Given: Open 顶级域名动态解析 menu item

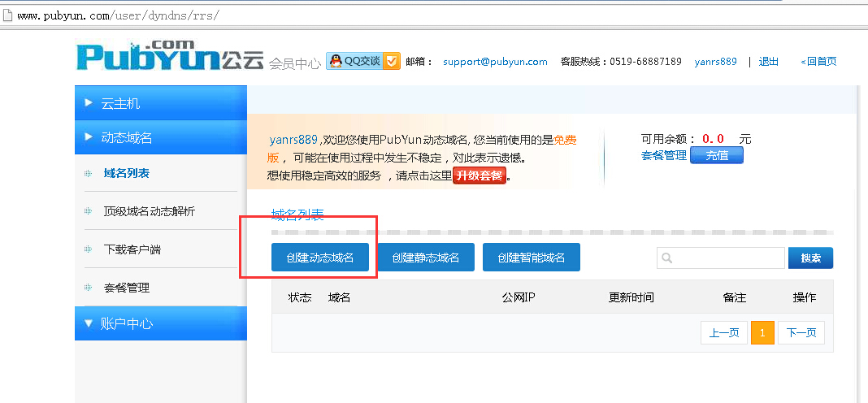Looking at the screenshot, I should coord(150,211).
